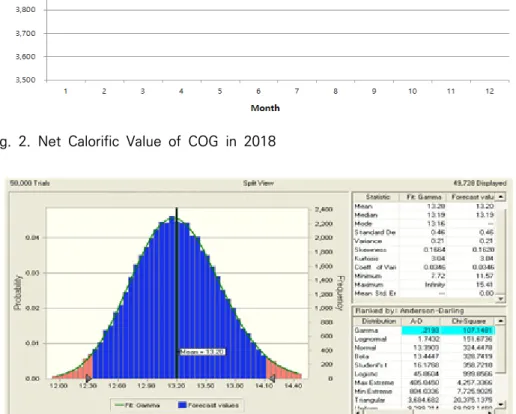Viewport: 516px width, 414px height.
Task: Click the Statistic column header
Action: click(378, 197)
